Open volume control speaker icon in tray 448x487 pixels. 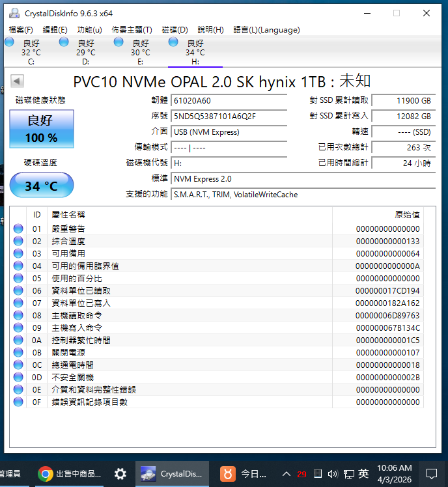point(333,474)
